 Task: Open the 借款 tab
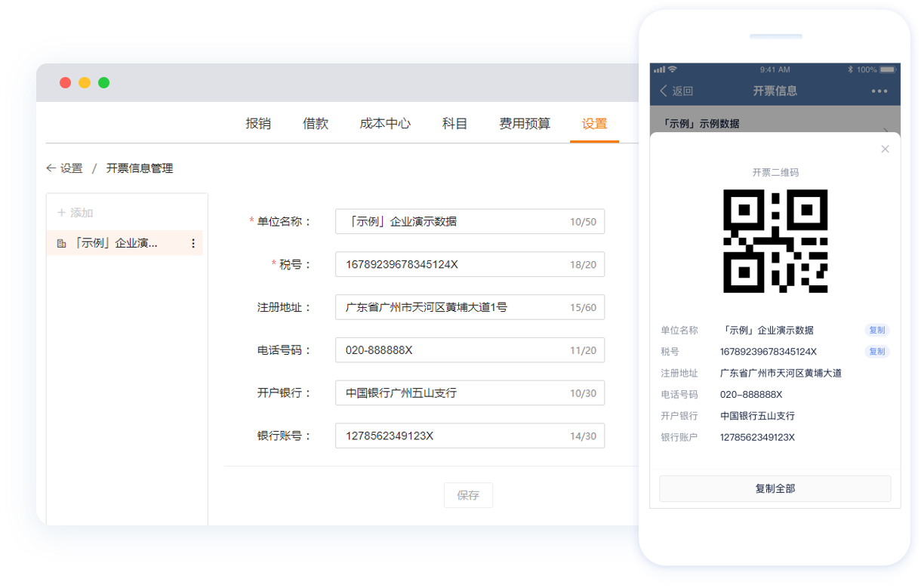point(316,124)
